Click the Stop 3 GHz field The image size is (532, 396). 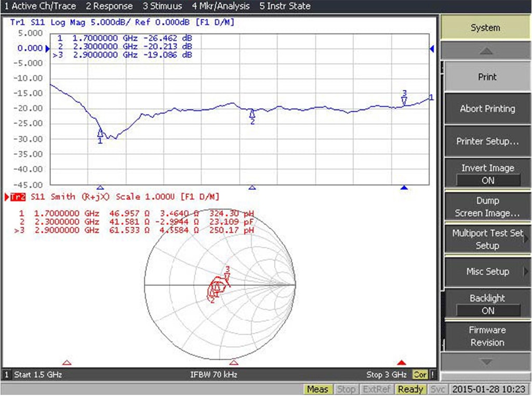[x=387, y=375]
